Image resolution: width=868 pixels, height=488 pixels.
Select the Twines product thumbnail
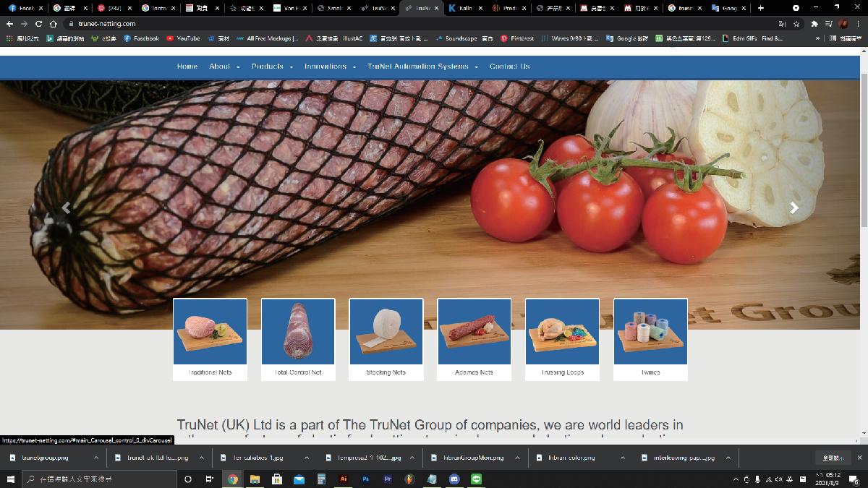point(650,338)
